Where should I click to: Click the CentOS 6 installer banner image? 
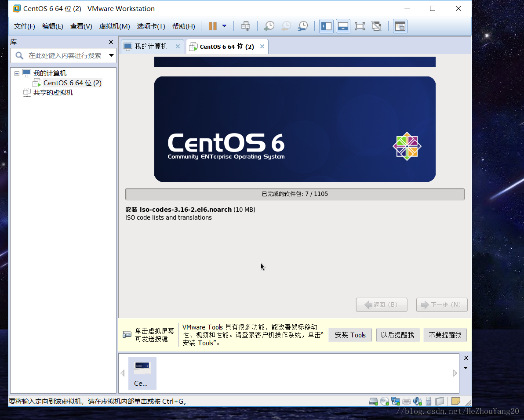tap(295, 129)
